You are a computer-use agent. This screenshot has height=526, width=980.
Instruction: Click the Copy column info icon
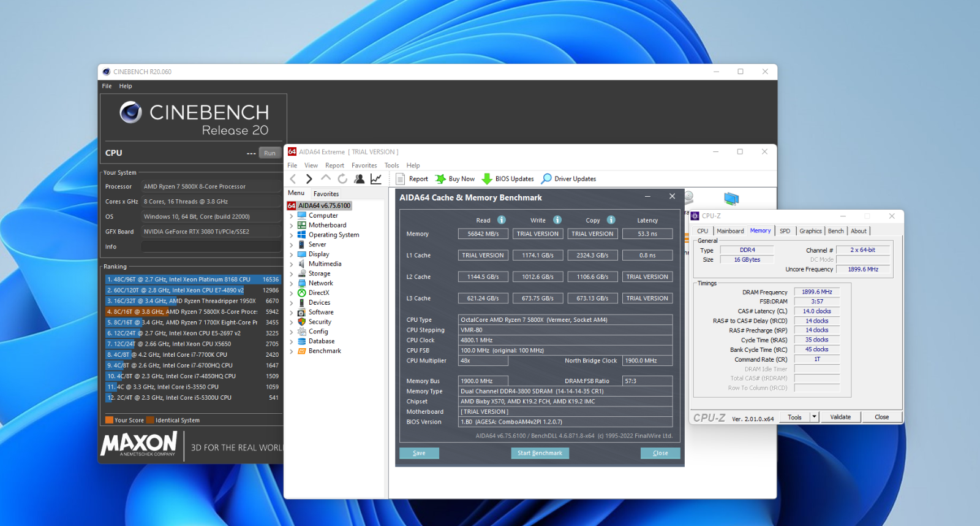pos(611,220)
